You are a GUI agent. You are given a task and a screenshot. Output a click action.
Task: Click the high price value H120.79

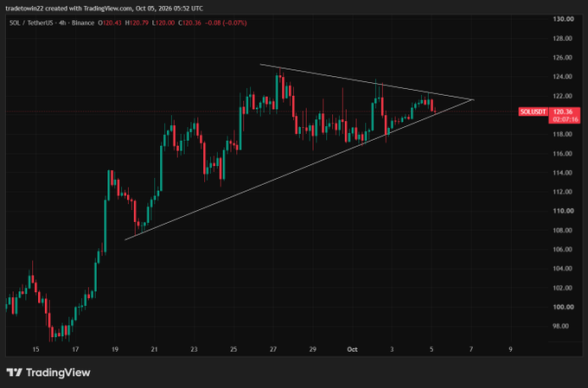(x=137, y=22)
